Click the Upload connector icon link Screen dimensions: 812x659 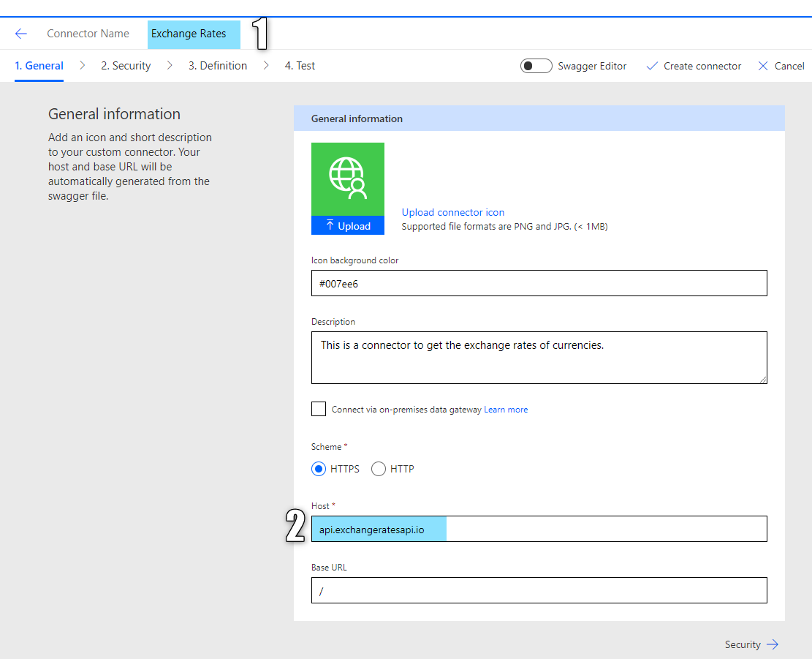coord(452,212)
